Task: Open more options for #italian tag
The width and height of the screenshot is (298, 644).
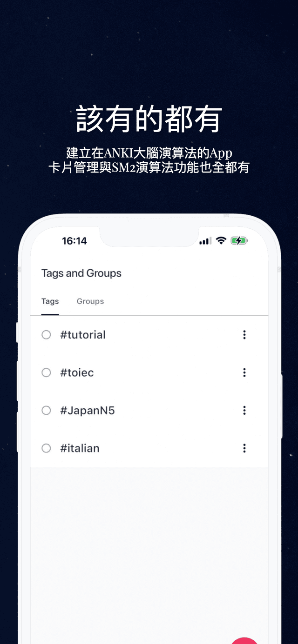Action: [x=244, y=448]
